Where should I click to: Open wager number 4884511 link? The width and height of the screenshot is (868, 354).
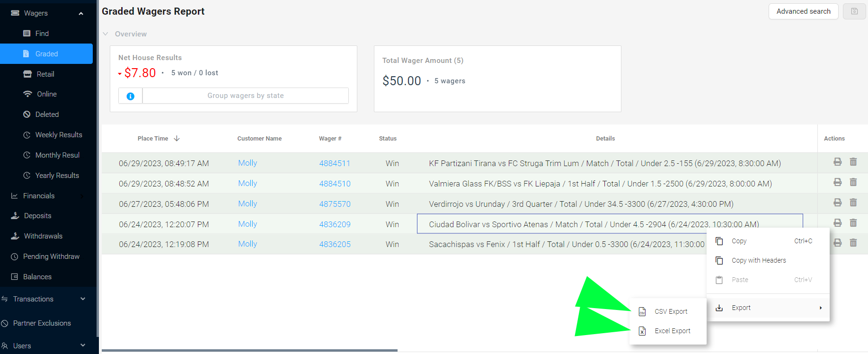coord(335,163)
